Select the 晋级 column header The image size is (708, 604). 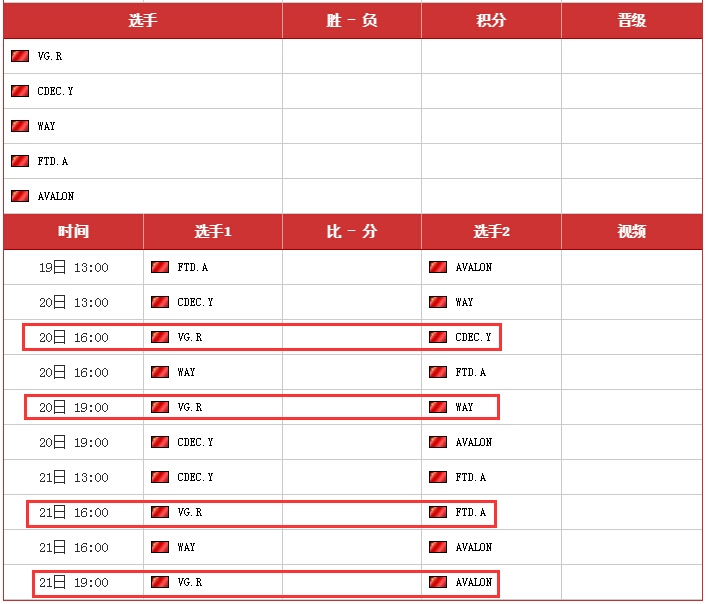631,21
